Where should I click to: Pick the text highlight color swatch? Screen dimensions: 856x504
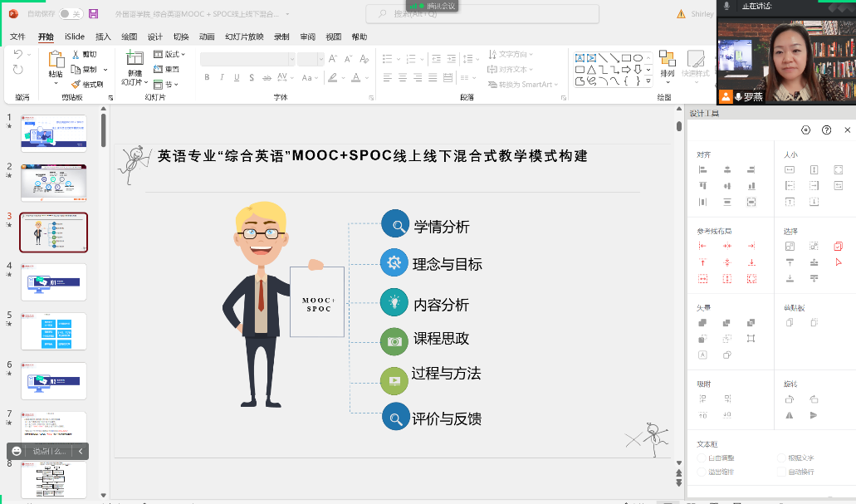coord(332,77)
